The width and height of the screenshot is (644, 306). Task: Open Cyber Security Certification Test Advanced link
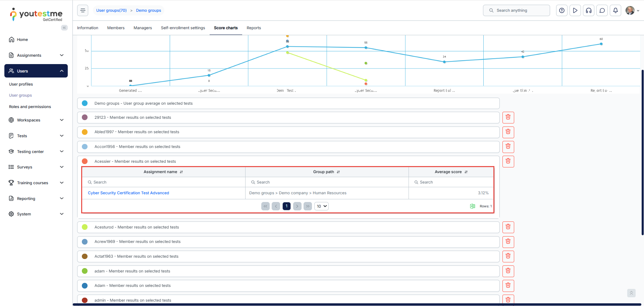point(128,193)
